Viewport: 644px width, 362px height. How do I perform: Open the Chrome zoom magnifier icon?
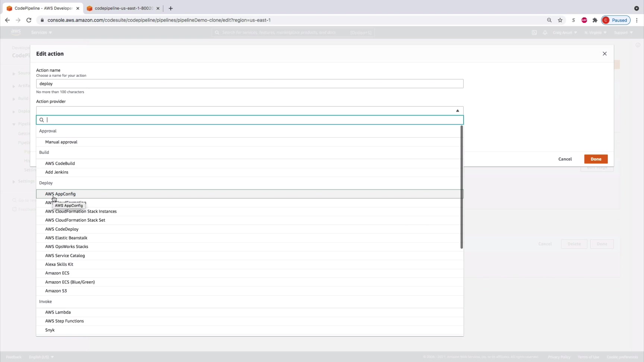pos(549,20)
